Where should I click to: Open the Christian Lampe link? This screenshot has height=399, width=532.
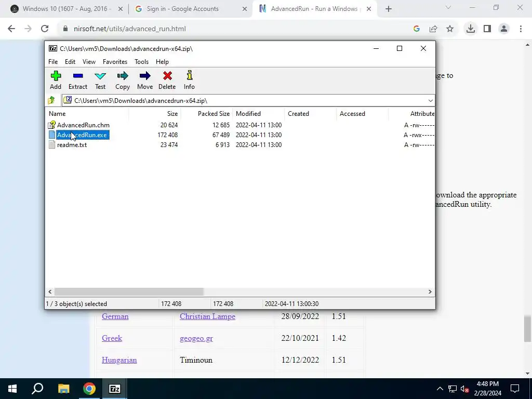208,316
